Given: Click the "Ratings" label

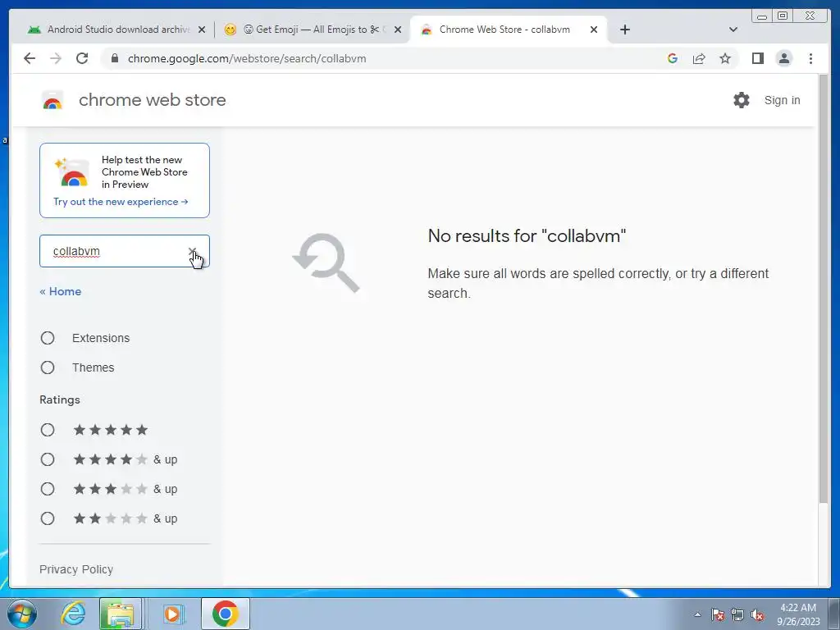Looking at the screenshot, I should click(x=59, y=399).
